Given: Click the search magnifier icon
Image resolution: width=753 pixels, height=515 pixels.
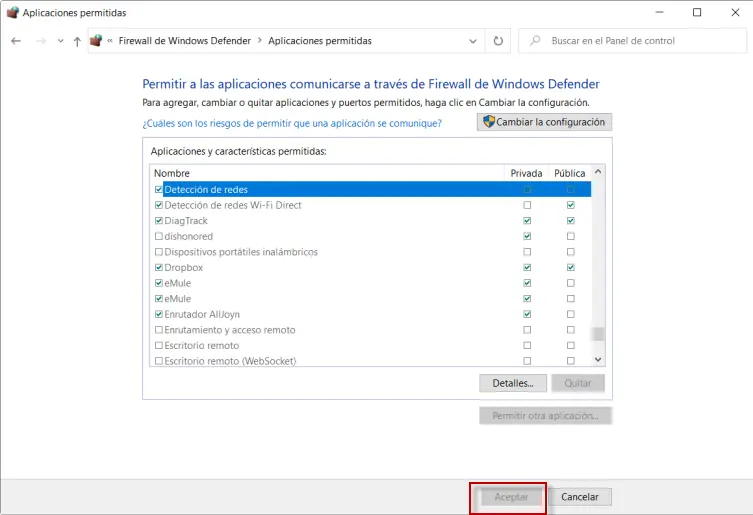Looking at the screenshot, I should 535,41.
